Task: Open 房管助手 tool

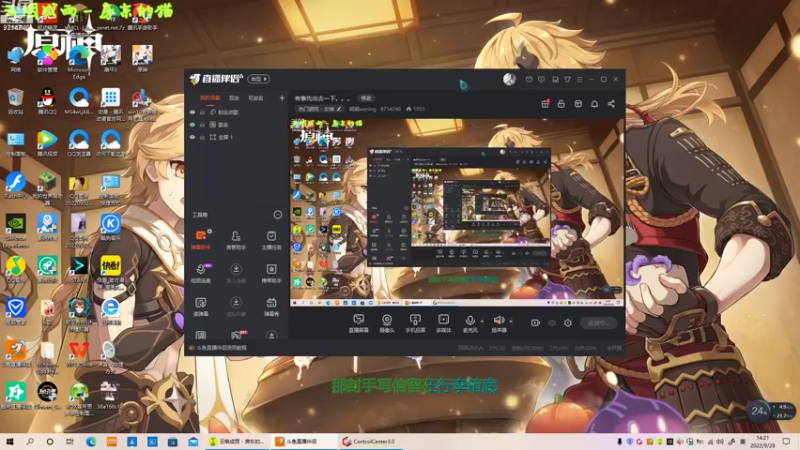Action: 236,240
